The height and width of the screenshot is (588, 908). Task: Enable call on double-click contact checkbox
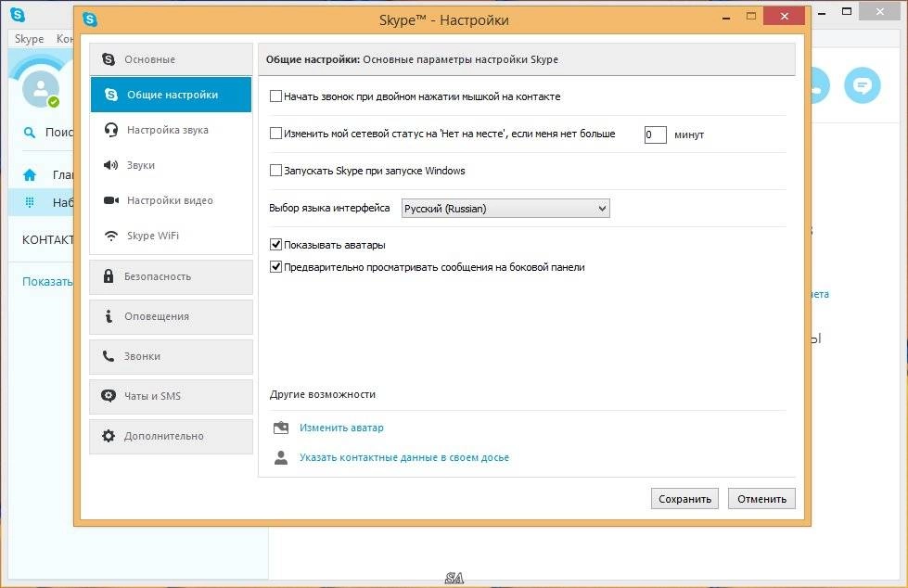pos(275,96)
